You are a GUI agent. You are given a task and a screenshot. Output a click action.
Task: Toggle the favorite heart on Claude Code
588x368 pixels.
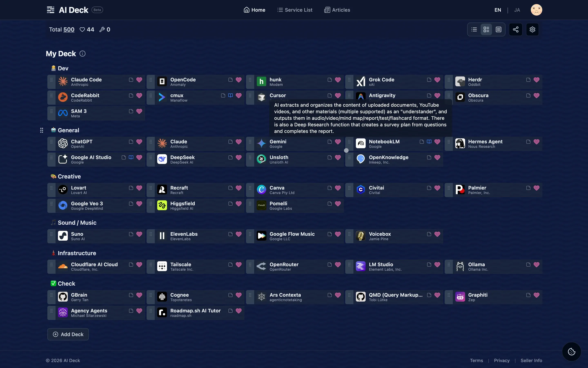point(139,80)
